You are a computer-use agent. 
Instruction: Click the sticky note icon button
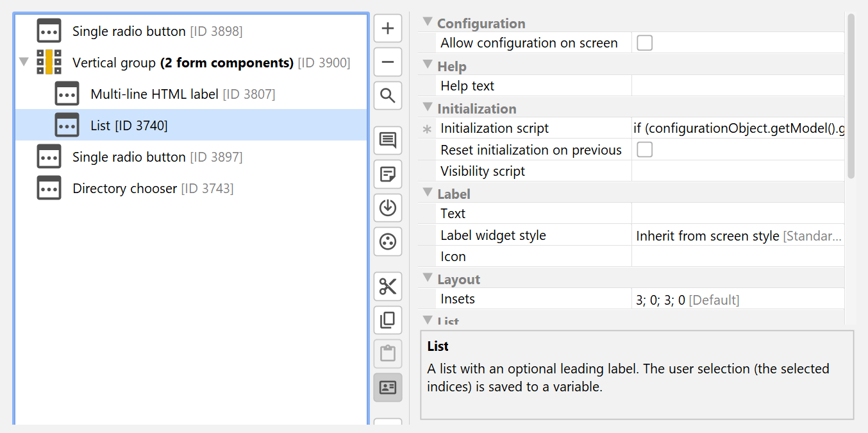388,174
